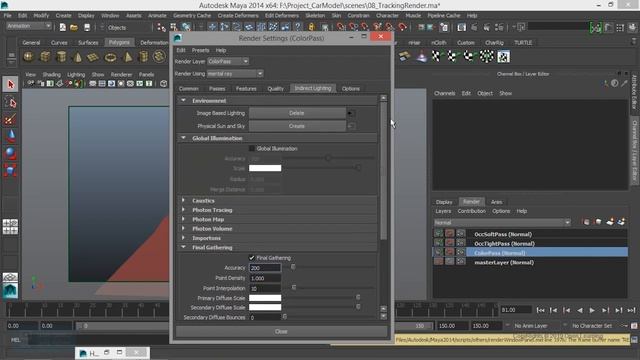This screenshot has width=640, height=360.
Task: Click the Rotate tool sphere icon
Action: click(11, 153)
